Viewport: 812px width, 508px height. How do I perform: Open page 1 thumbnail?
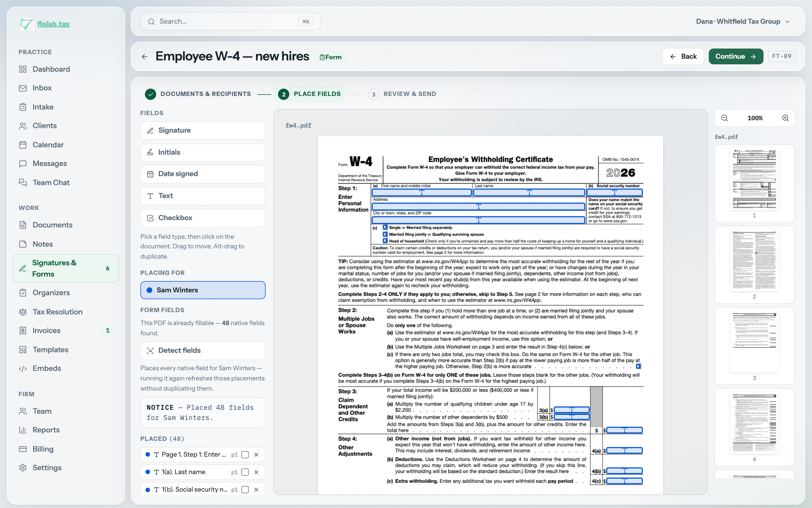754,183
